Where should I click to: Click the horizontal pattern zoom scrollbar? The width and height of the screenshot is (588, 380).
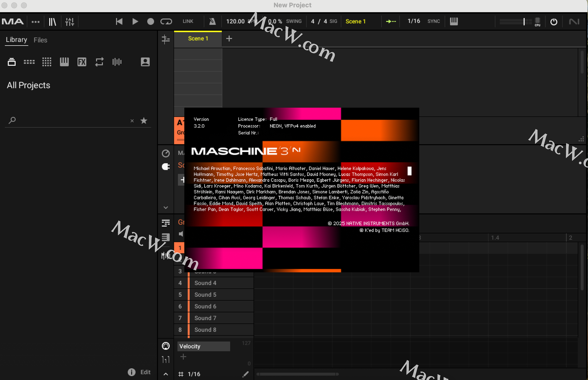tap(297, 374)
